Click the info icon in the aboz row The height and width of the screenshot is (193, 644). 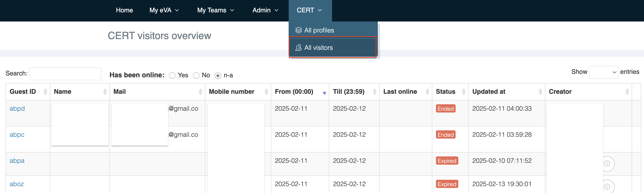607,187
